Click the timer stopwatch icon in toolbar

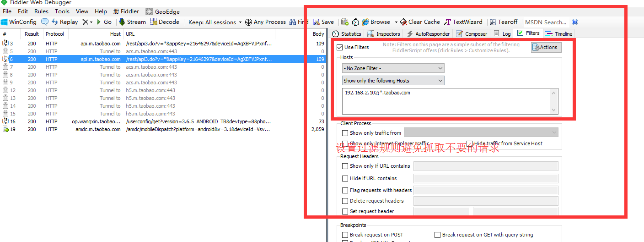click(x=355, y=22)
